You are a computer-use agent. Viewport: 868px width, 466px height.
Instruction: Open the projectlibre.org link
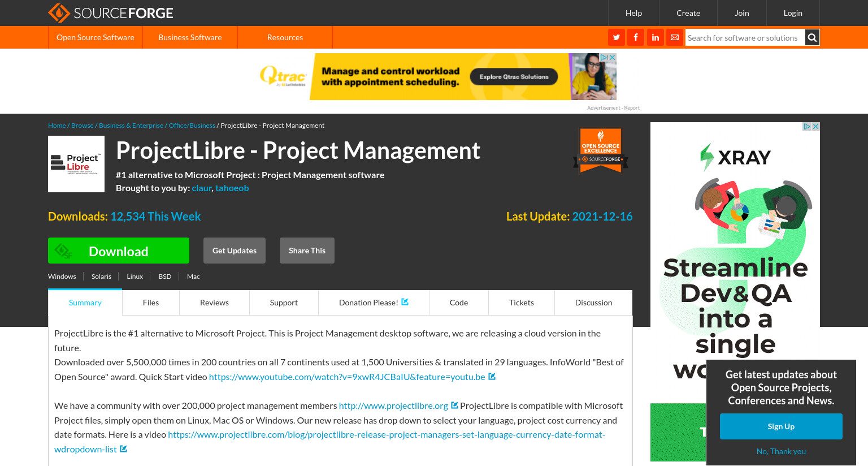point(393,405)
